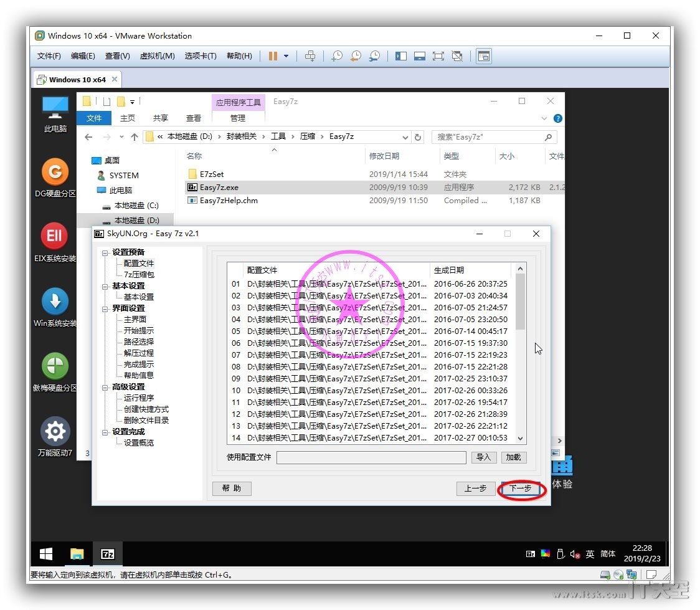Collapse the 界面设置 tree node
This screenshot has width=700, height=610.
point(105,309)
